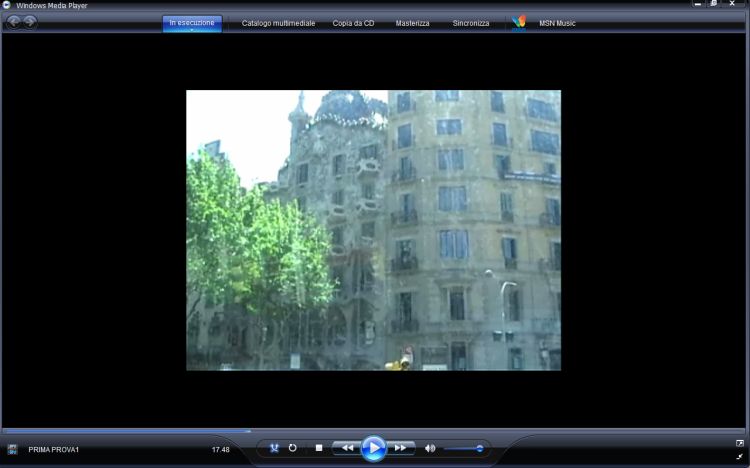The image size is (750, 468).
Task: Toggle shuffle mode
Action: click(x=274, y=448)
